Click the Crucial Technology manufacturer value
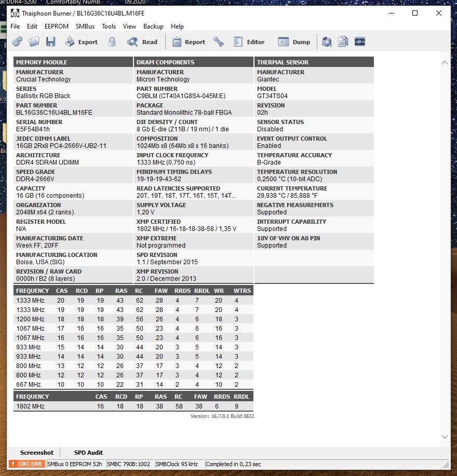Viewport: 457px width, 476px height. coord(44,79)
